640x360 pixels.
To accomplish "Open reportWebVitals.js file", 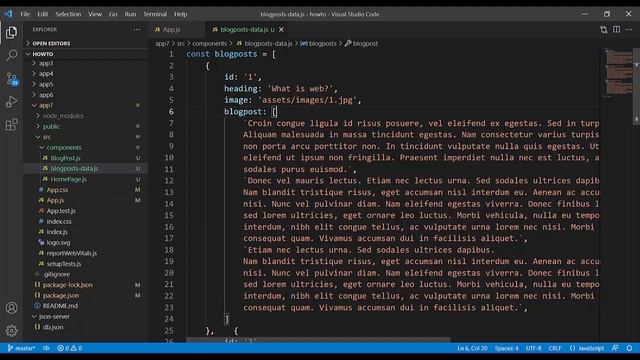I will (72, 253).
